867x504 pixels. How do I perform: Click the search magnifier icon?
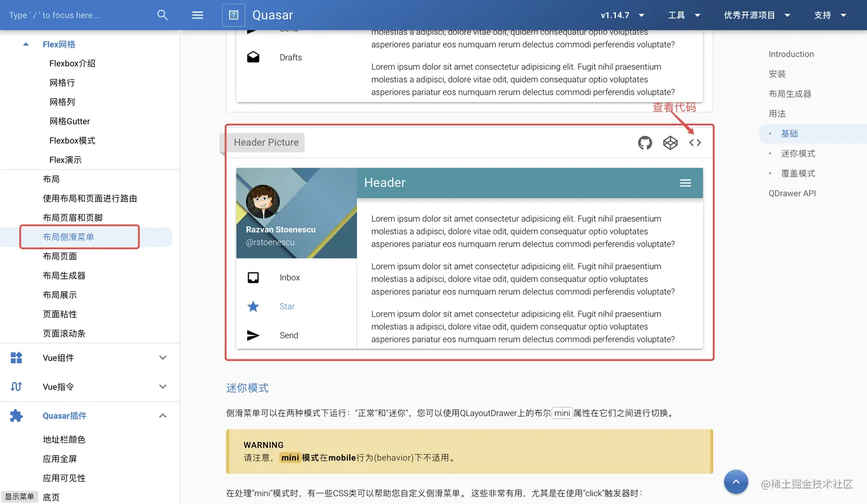coord(162,15)
